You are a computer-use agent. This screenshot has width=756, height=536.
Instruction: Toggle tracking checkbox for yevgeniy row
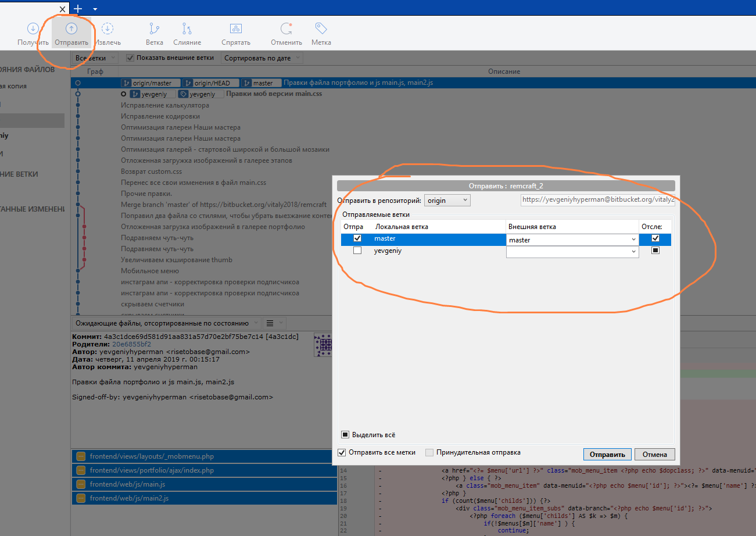click(x=655, y=251)
